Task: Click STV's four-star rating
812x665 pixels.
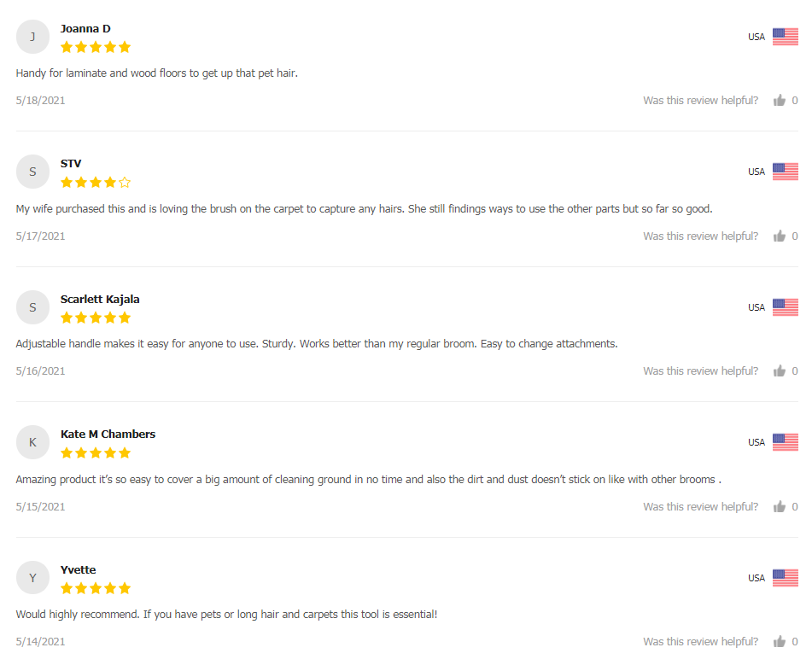Action: tap(96, 183)
